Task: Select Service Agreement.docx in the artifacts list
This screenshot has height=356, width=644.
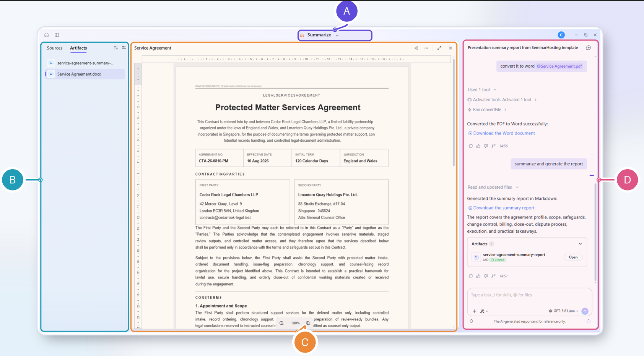Action: tap(85, 74)
